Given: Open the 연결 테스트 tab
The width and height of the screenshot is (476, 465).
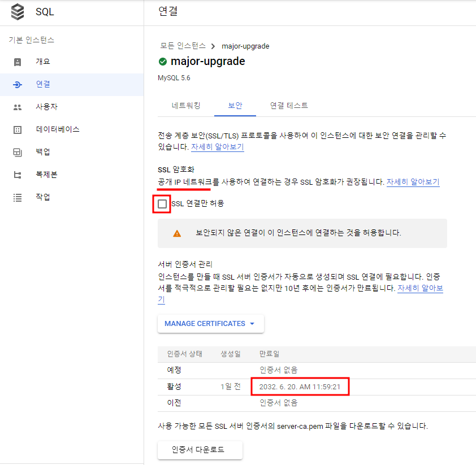Looking at the screenshot, I should (289, 106).
